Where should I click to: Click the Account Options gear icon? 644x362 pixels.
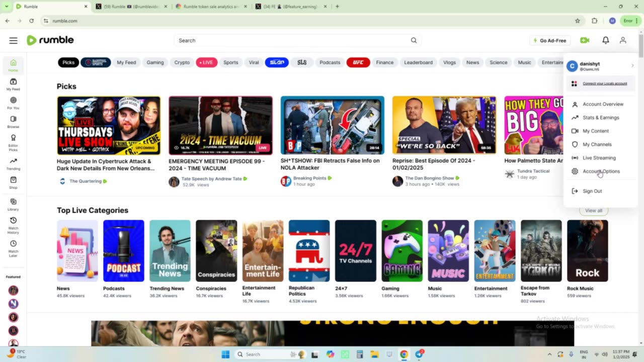[575, 171]
